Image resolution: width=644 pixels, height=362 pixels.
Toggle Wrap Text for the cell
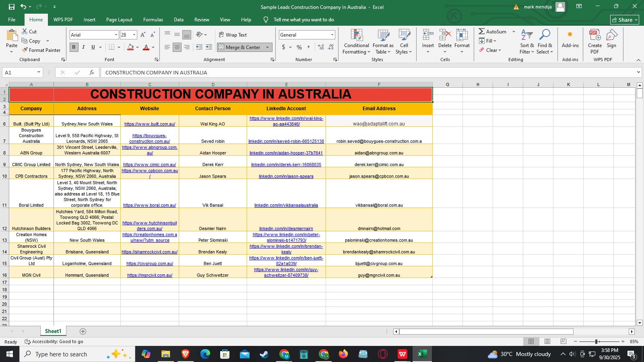233,35
